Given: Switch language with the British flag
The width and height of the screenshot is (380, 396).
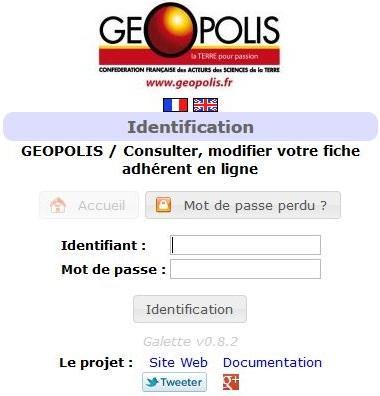Looking at the screenshot, I should pos(205,105).
